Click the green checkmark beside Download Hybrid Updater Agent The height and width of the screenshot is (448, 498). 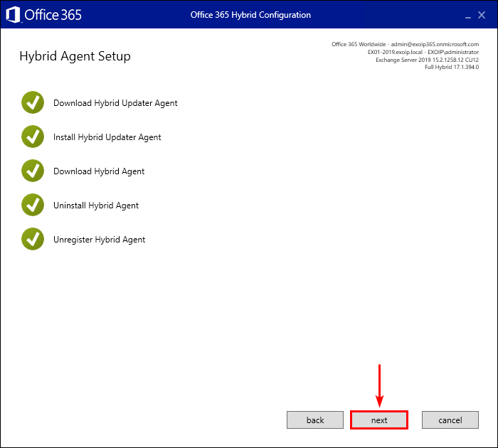coord(33,102)
